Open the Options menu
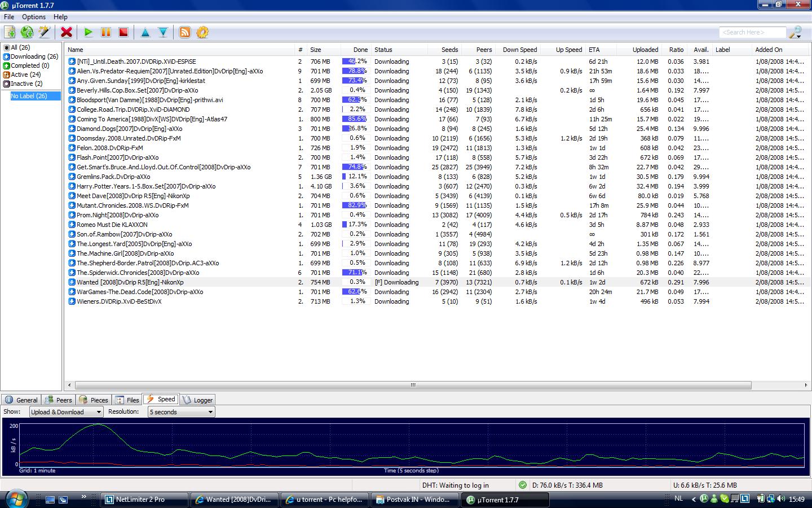The width and height of the screenshot is (812, 508). point(34,17)
